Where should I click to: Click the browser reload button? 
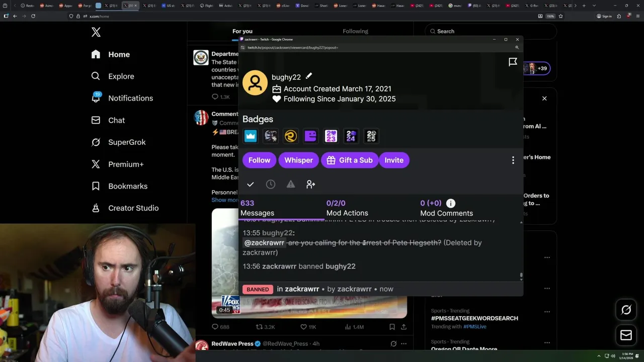point(33,16)
